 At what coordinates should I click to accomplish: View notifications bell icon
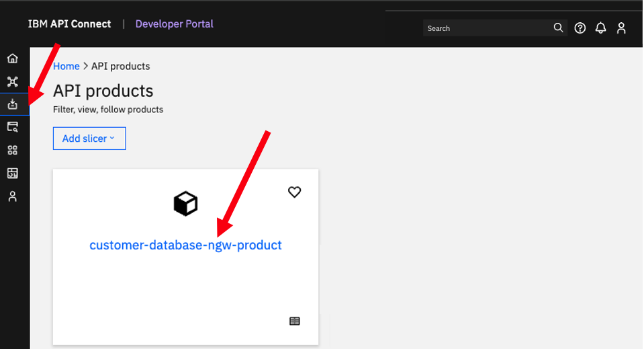(600, 28)
